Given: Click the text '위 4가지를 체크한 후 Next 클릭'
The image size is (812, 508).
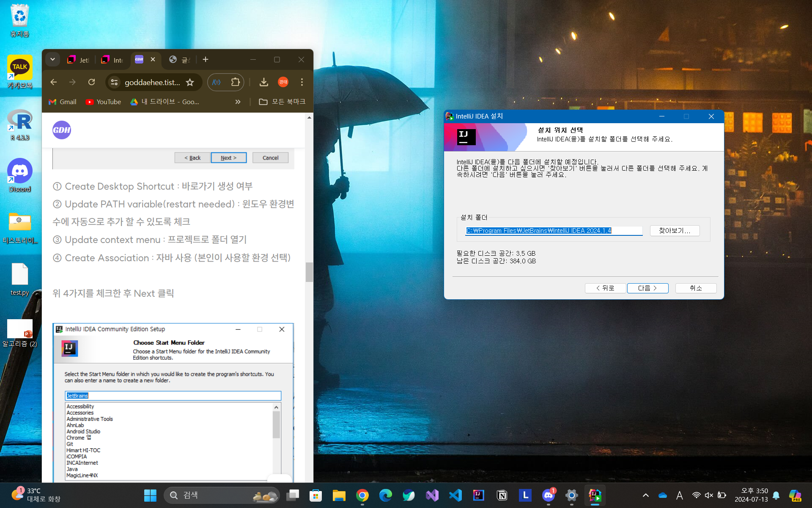Looking at the screenshot, I should 113,293.
